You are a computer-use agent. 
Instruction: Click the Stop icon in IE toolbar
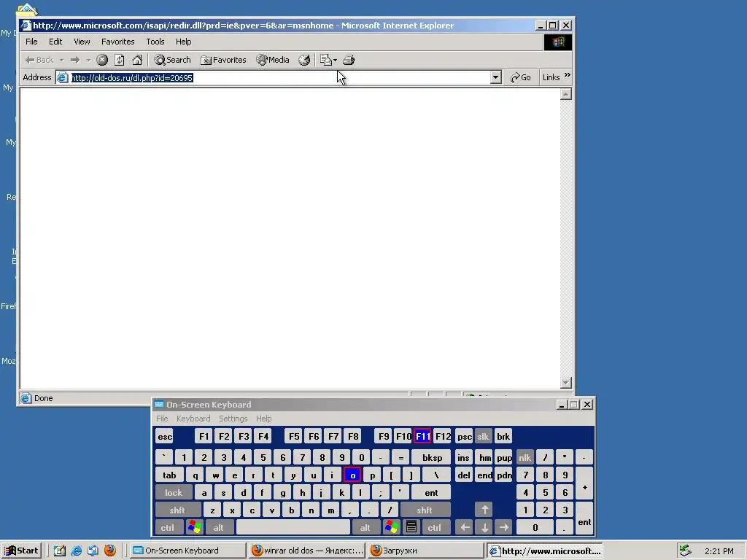click(x=102, y=60)
